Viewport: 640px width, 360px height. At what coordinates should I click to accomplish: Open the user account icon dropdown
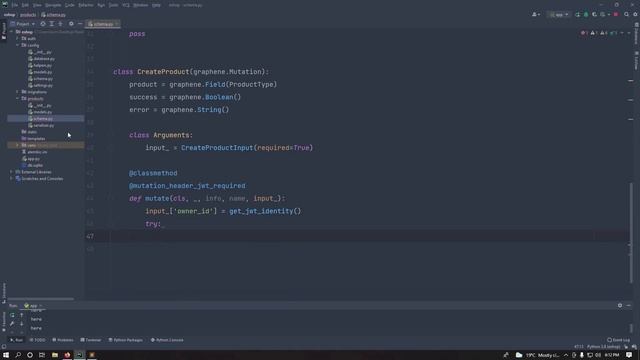pyautogui.click(x=536, y=14)
